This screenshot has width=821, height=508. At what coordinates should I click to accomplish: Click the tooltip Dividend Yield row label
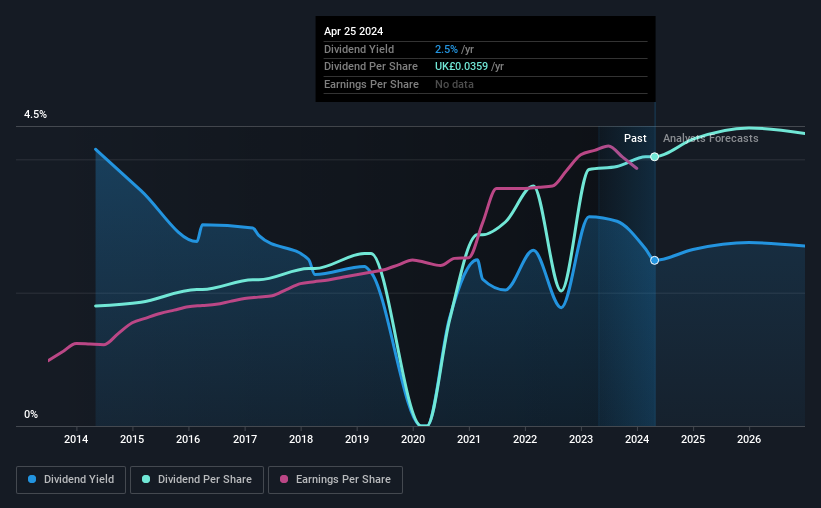click(x=359, y=49)
